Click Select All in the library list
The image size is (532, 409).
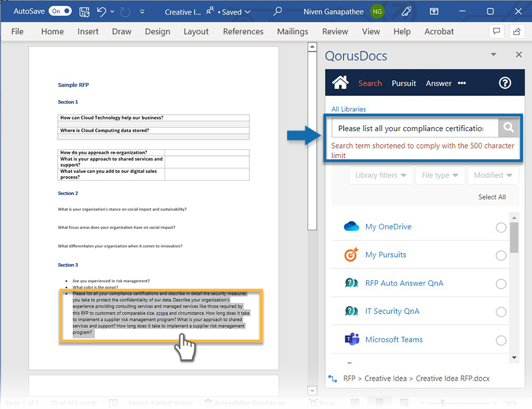pos(492,197)
